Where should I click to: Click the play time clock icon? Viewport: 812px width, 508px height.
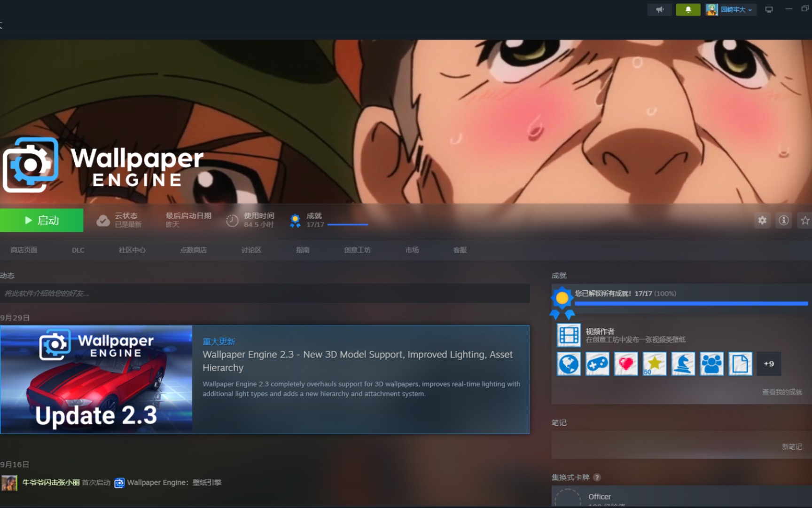232,220
